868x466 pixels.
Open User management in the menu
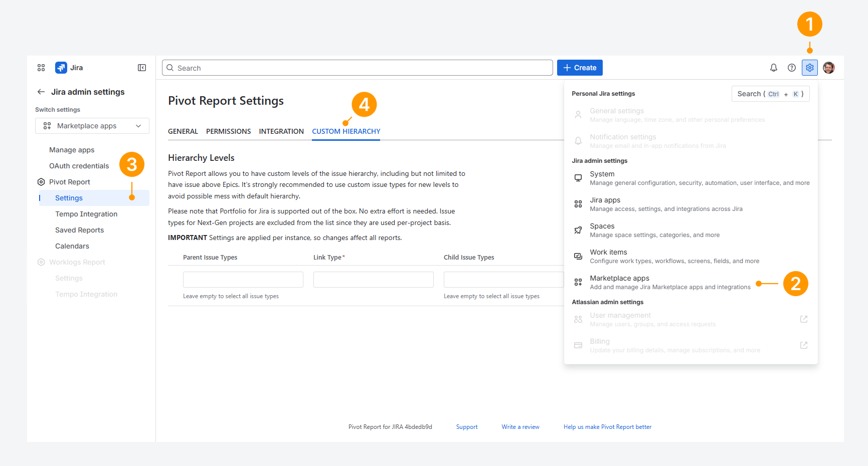pos(691,319)
